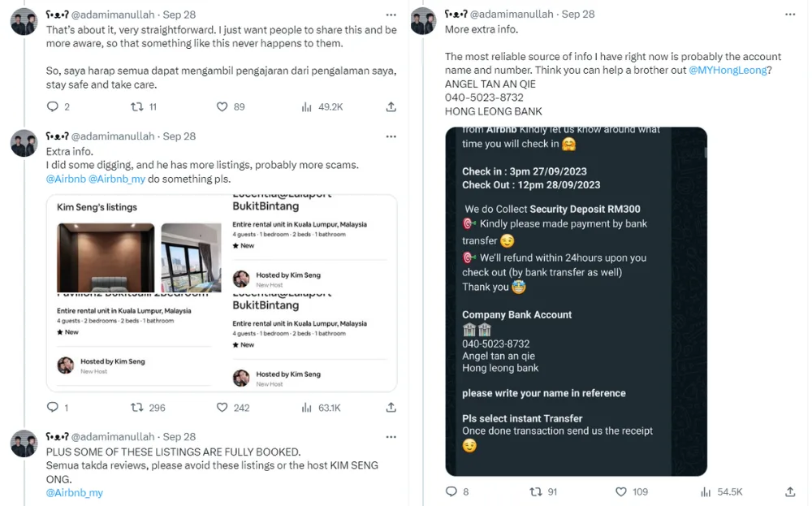Open the avatar on 'More extra info' tweet

pyautogui.click(x=423, y=21)
